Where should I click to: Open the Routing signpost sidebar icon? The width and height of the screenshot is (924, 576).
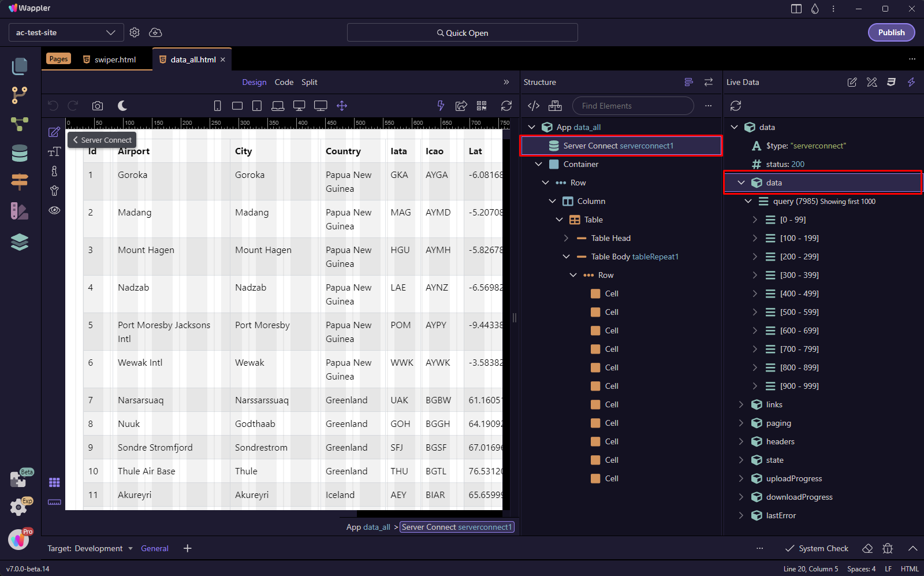(x=20, y=182)
